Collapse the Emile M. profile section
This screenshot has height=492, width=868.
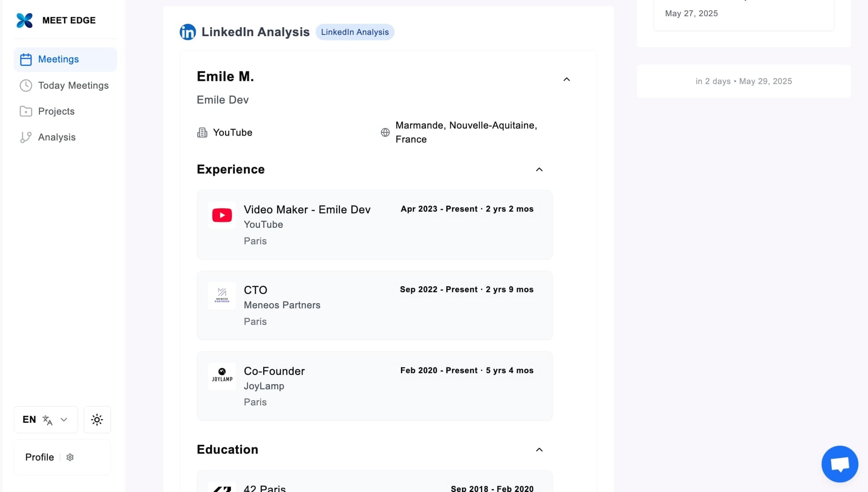coord(566,80)
